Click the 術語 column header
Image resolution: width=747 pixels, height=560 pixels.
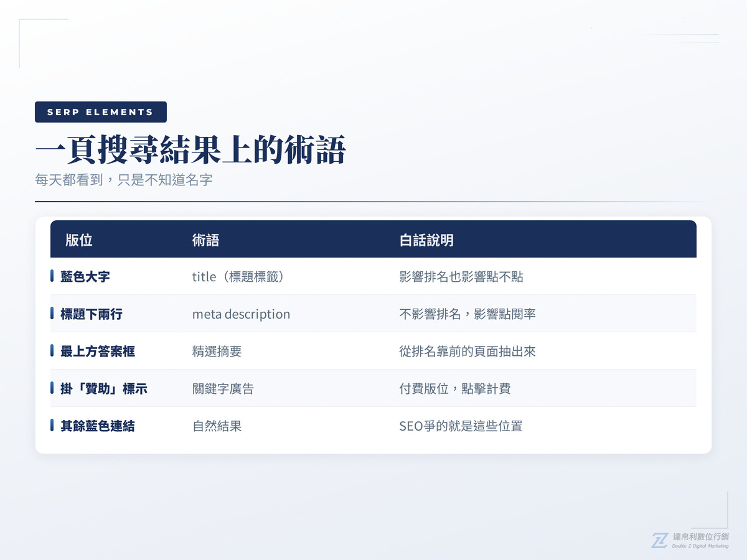205,240
